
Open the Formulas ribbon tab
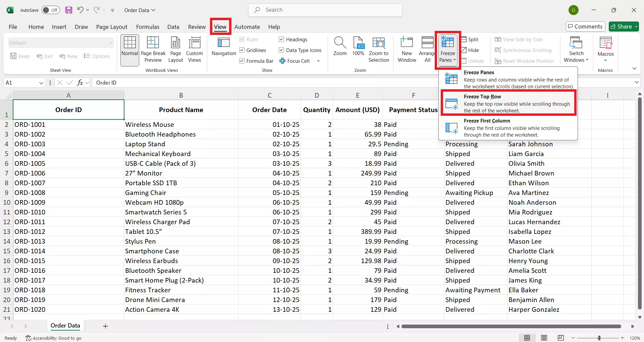pyautogui.click(x=148, y=27)
